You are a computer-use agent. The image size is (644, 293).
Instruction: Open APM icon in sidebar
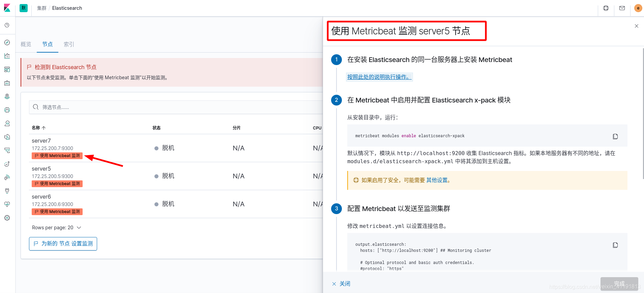(x=7, y=150)
